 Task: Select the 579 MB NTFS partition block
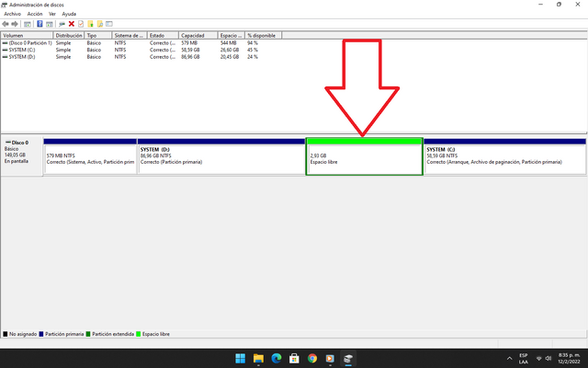90,156
